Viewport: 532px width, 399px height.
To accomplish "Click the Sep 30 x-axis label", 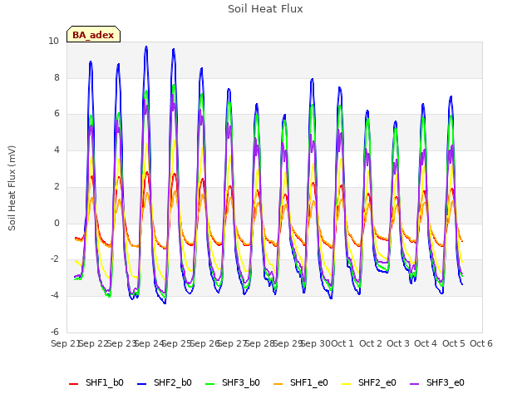I will [316, 343].
